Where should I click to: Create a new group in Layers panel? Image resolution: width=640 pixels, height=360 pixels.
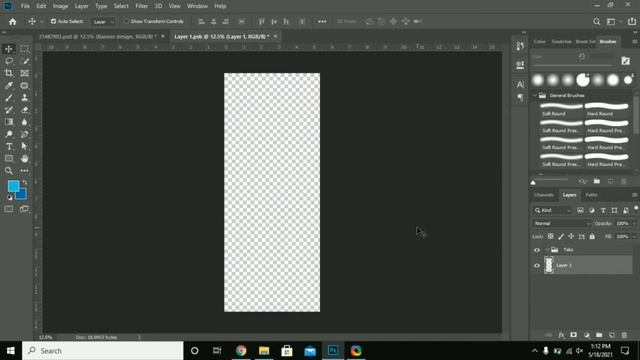tap(599, 335)
